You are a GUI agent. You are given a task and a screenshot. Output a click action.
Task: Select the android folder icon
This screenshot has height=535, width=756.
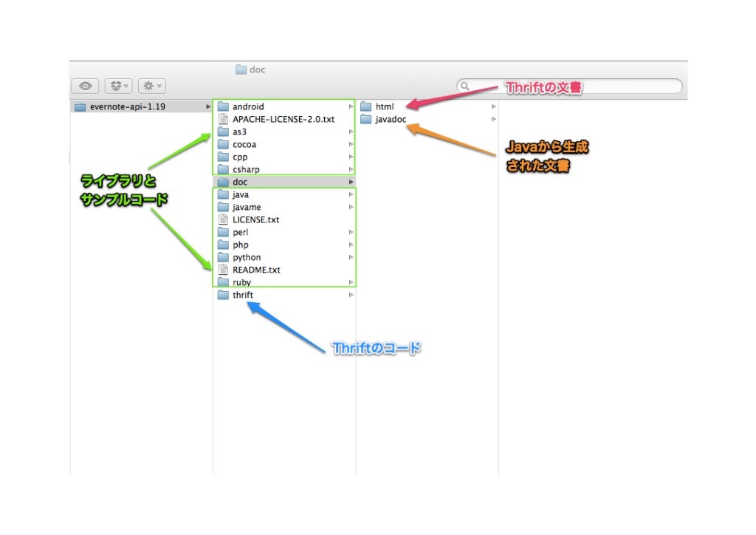[223, 106]
